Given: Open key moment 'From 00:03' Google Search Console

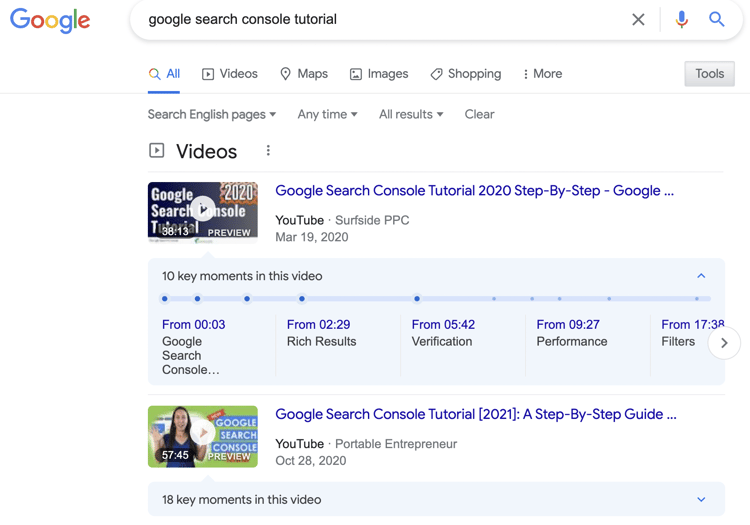Looking at the screenshot, I should coord(194,347).
